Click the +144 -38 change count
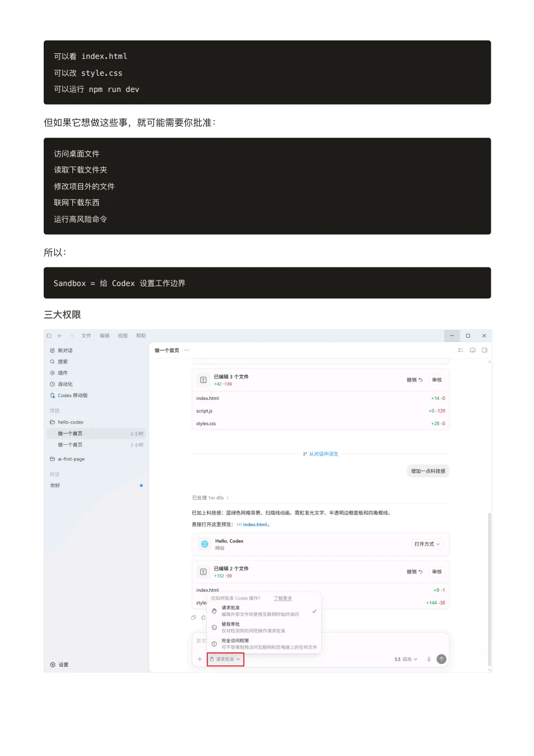Viewport: 534px width, 756px height. pyautogui.click(x=435, y=603)
